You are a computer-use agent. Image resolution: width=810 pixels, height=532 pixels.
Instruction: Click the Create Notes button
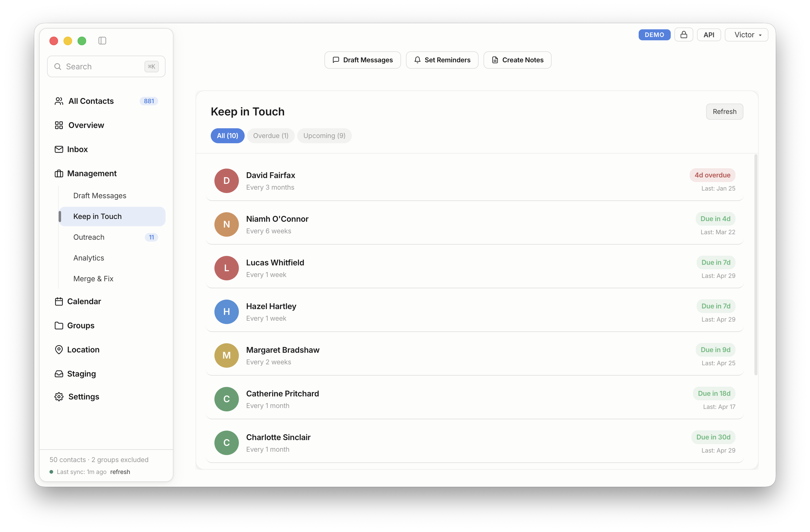517,60
